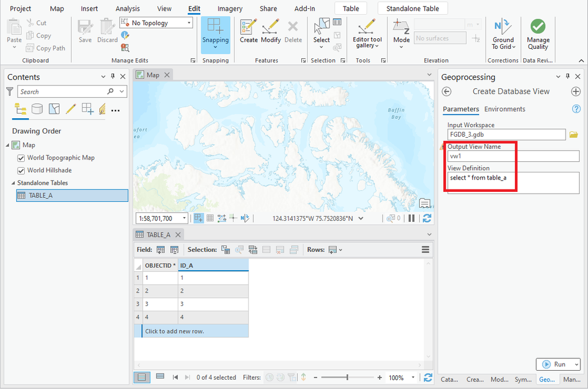
Task: Open the Analysis ribbon tab
Action: 128,9
